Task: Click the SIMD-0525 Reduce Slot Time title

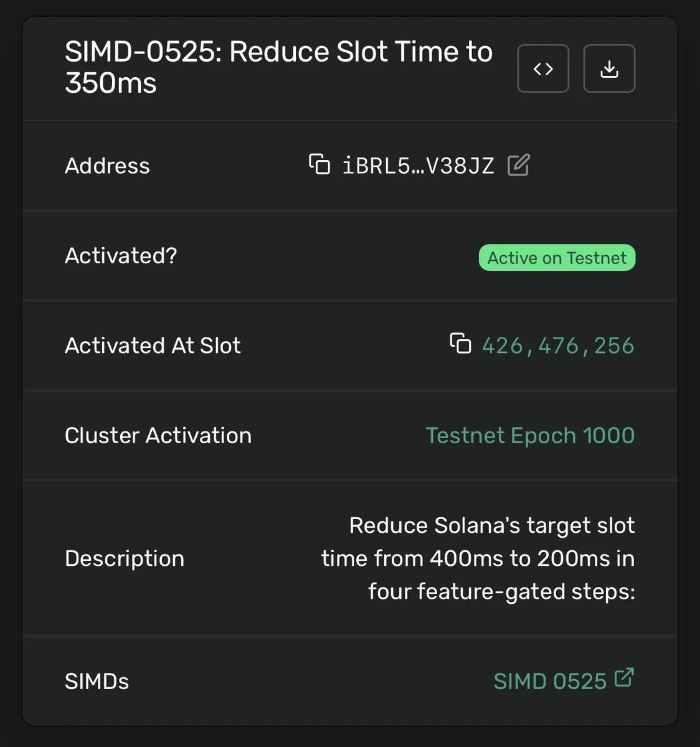Action: [278, 67]
